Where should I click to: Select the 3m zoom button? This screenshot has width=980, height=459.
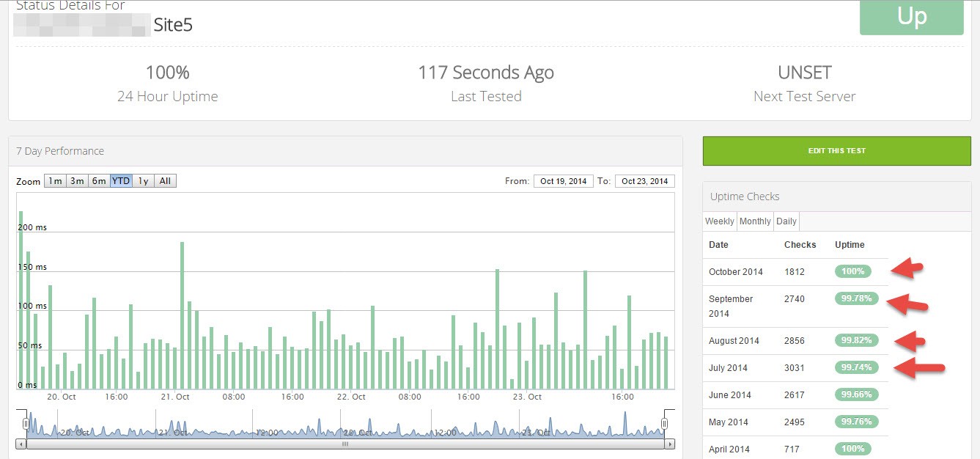77,181
